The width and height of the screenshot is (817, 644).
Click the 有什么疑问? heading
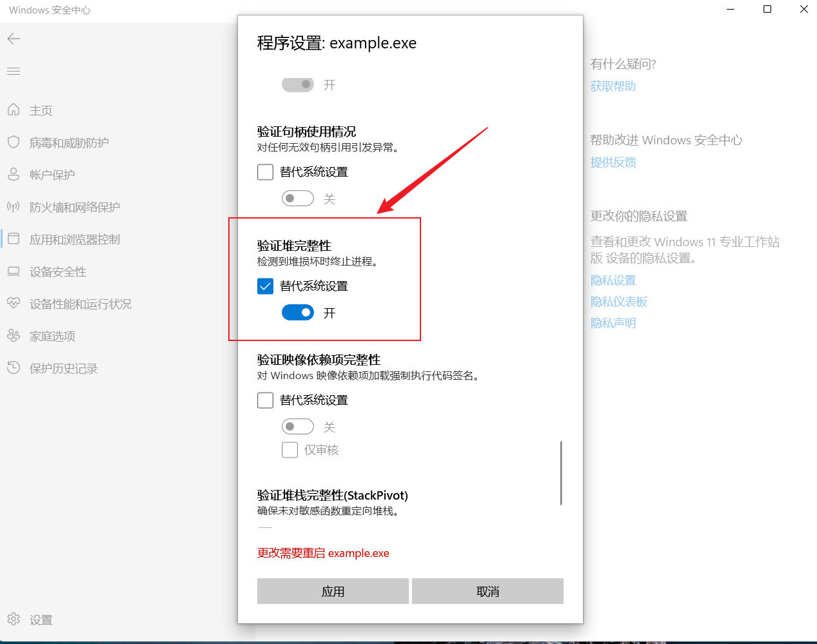[624, 64]
